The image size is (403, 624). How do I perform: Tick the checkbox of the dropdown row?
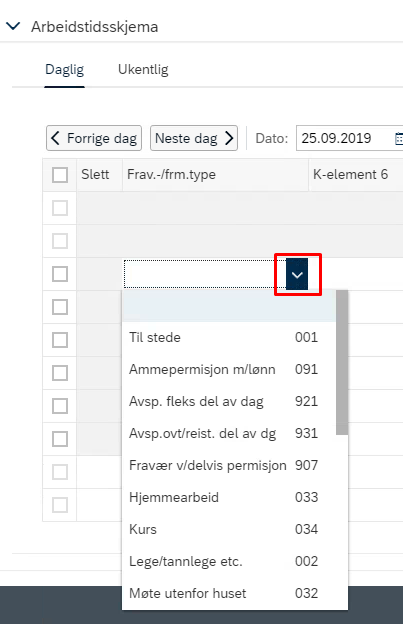[x=60, y=274]
